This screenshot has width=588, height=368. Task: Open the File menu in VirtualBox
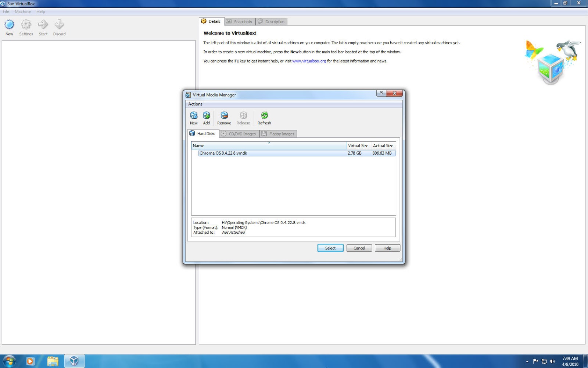[x=6, y=11]
